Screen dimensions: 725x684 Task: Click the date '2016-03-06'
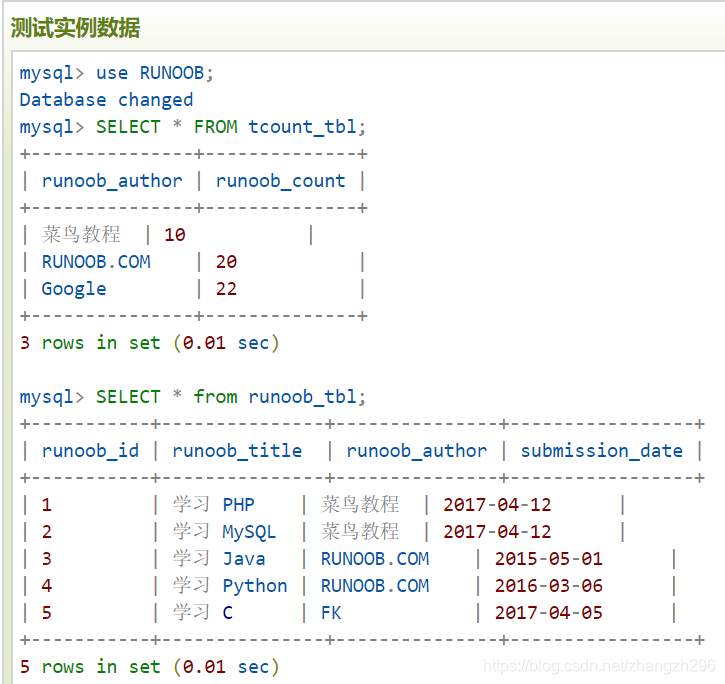[549, 586]
